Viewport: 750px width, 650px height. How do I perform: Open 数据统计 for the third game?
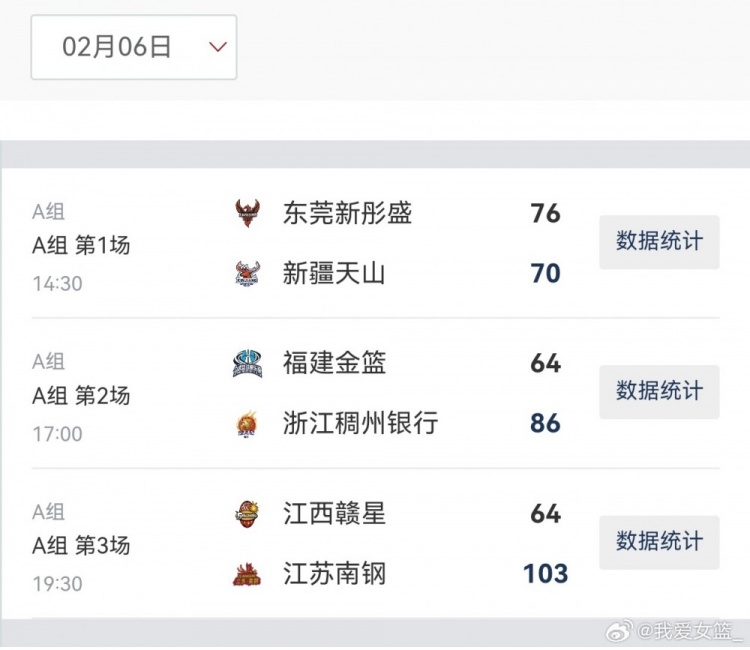[x=659, y=542]
